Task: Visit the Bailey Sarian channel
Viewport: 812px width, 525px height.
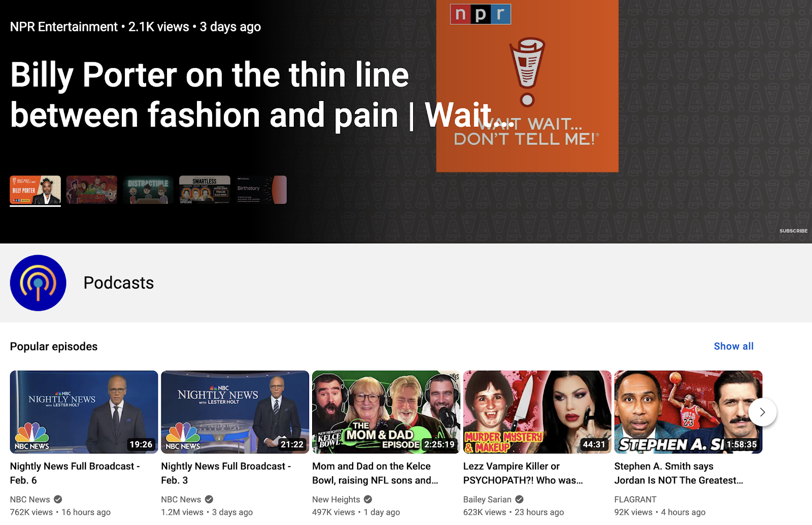Action: tap(487, 500)
